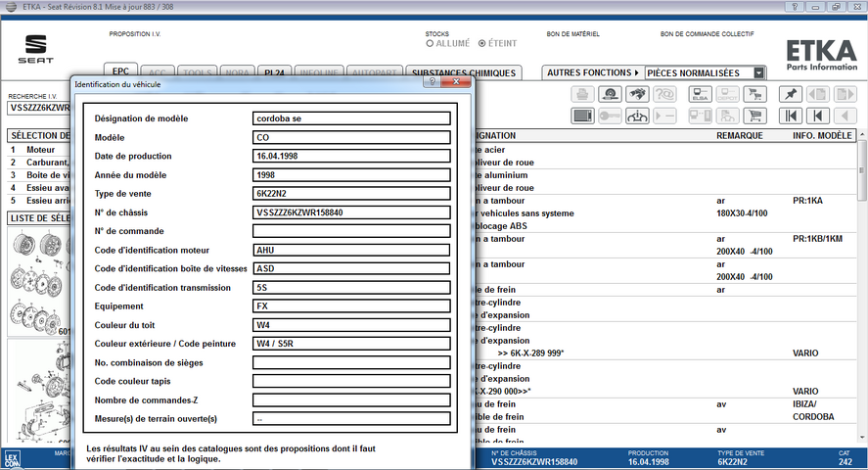Open the brake disc illustration tool icon
Image resolution: width=868 pixels, height=470 pixels.
point(610,95)
